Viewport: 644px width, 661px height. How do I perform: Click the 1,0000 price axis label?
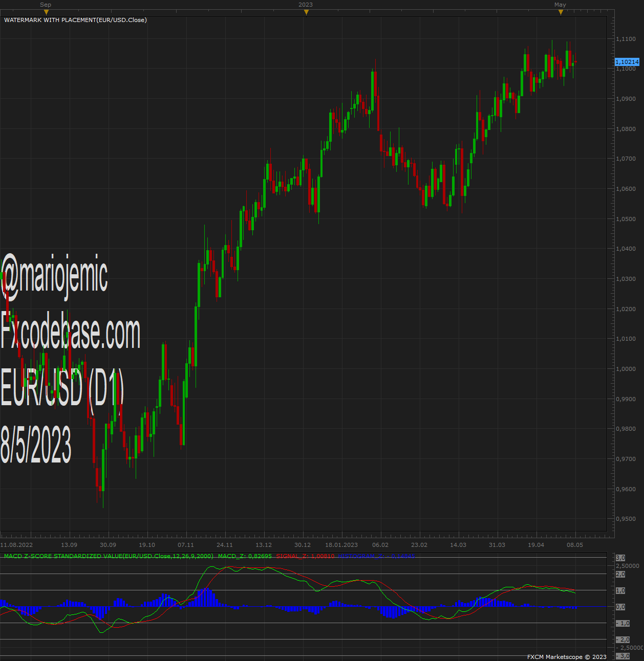pyautogui.click(x=626, y=369)
